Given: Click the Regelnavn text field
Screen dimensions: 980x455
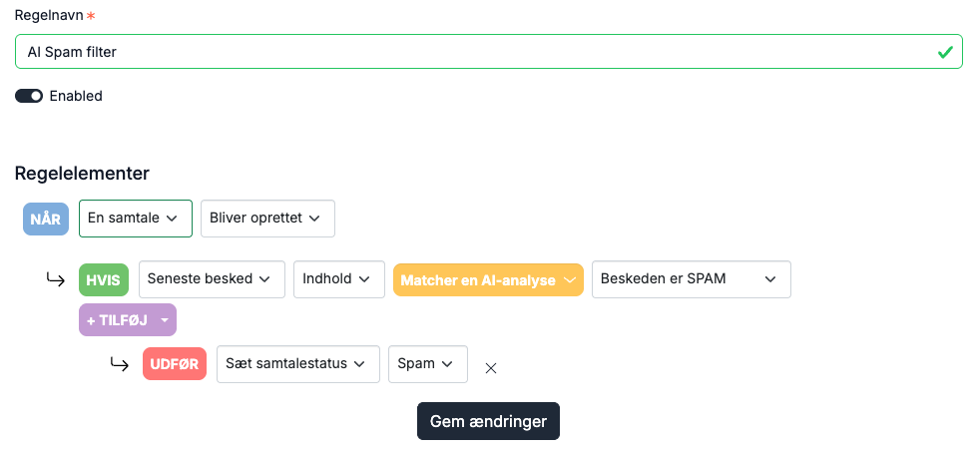Looking at the screenshot, I should tap(489, 51).
